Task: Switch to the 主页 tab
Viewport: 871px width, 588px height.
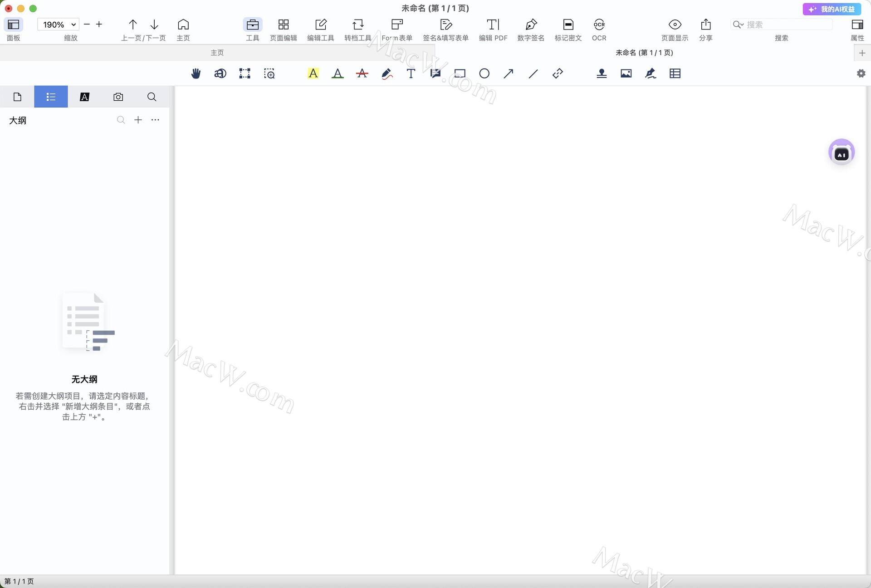Action: click(217, 53)
